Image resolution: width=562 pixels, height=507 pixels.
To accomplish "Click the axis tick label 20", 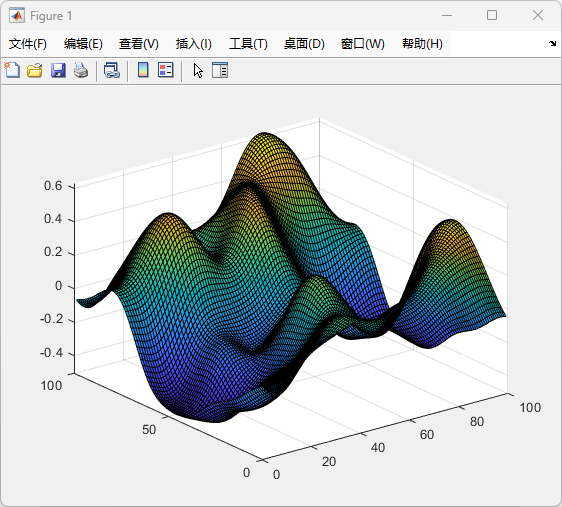I will pos(329,461).
